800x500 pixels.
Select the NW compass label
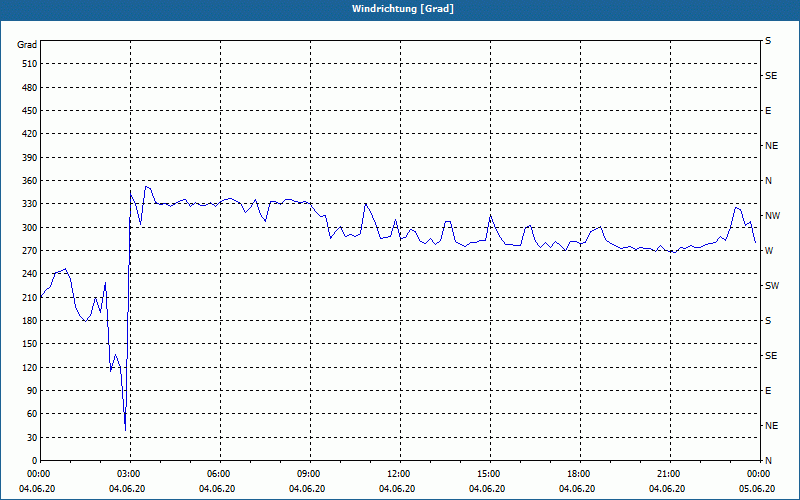point(772,216)
